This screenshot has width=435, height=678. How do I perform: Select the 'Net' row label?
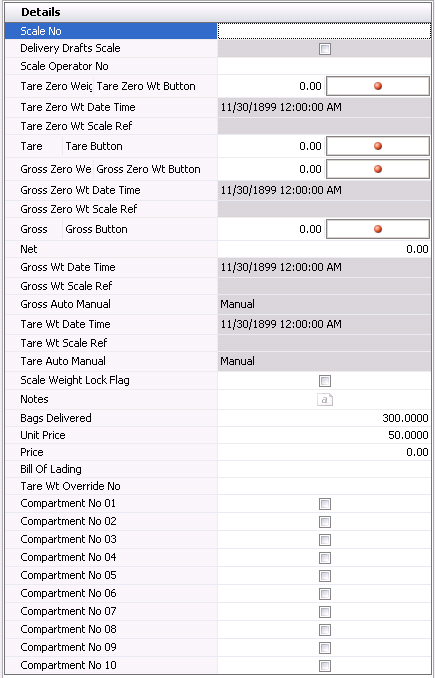click(x=29, y=249)
